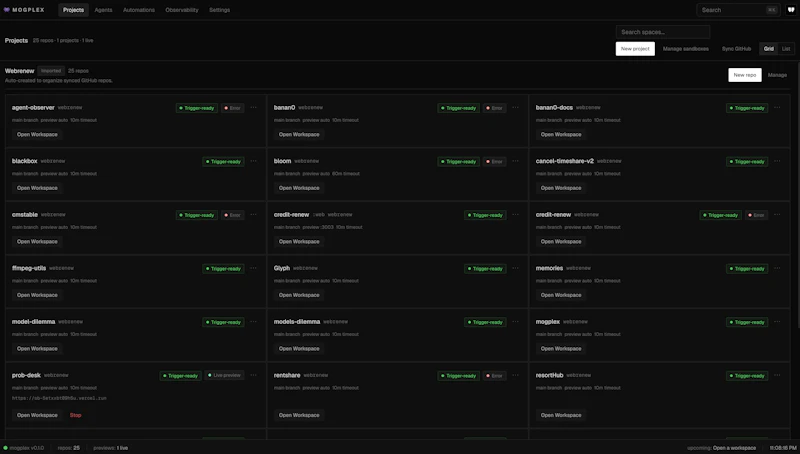Open the more options menu for prob-desk
Screen dimensions: 800x454
pos(254,375)
